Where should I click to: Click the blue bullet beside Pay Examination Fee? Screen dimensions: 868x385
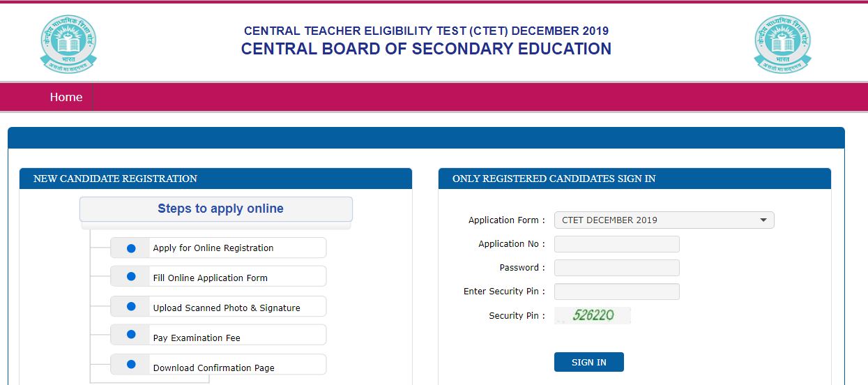click(x=130, y=335)
